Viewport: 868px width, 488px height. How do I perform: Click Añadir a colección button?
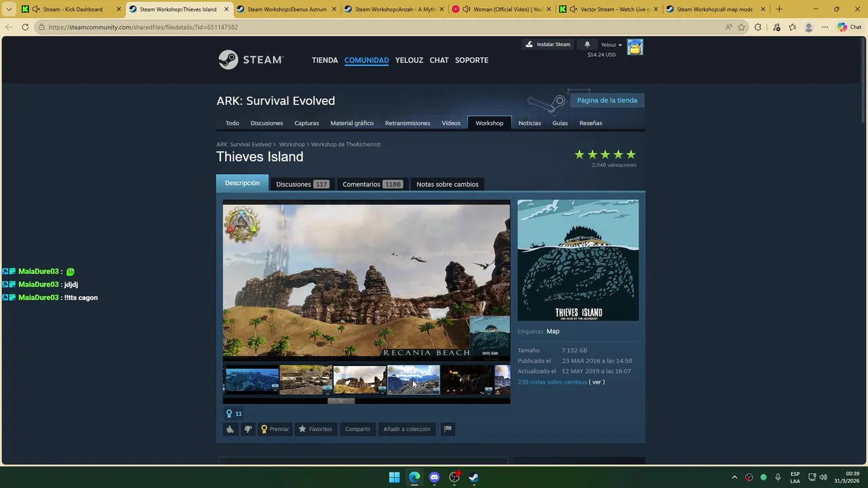[x=407, y=429]
